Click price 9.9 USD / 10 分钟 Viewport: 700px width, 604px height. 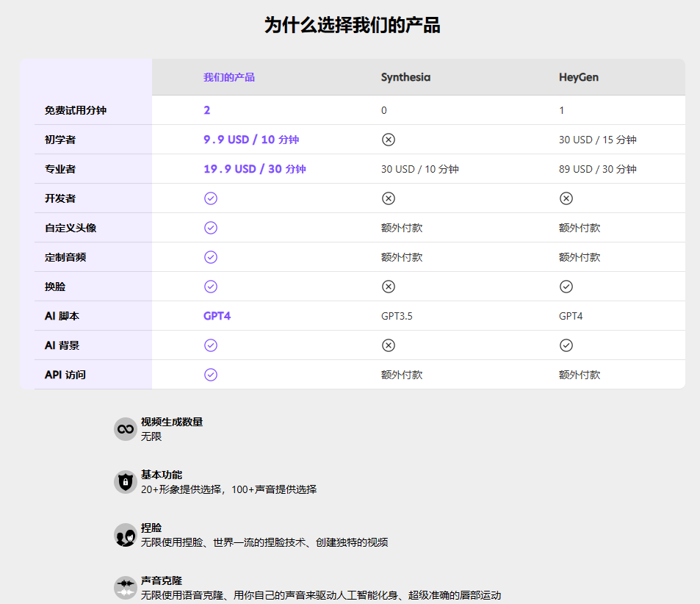click(251, 140)
